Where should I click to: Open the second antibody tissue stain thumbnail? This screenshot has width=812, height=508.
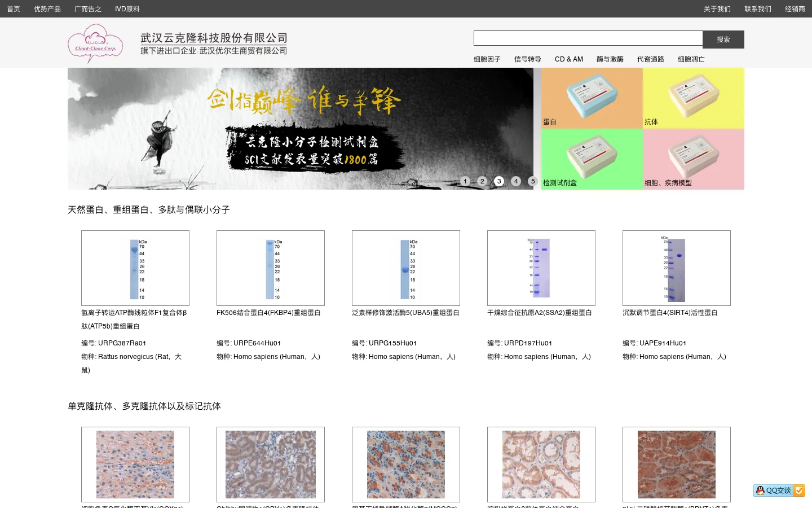(x=271, y=465)
